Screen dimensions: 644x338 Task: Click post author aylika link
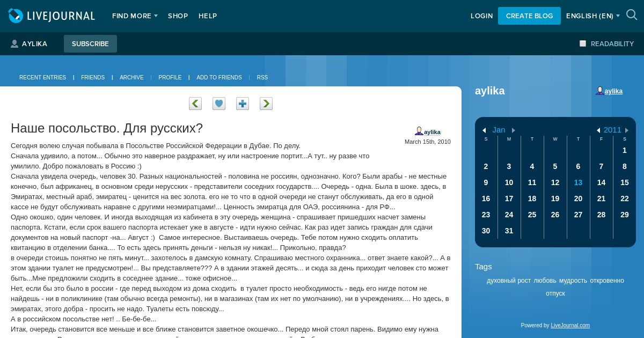click(x=432, y=132)
